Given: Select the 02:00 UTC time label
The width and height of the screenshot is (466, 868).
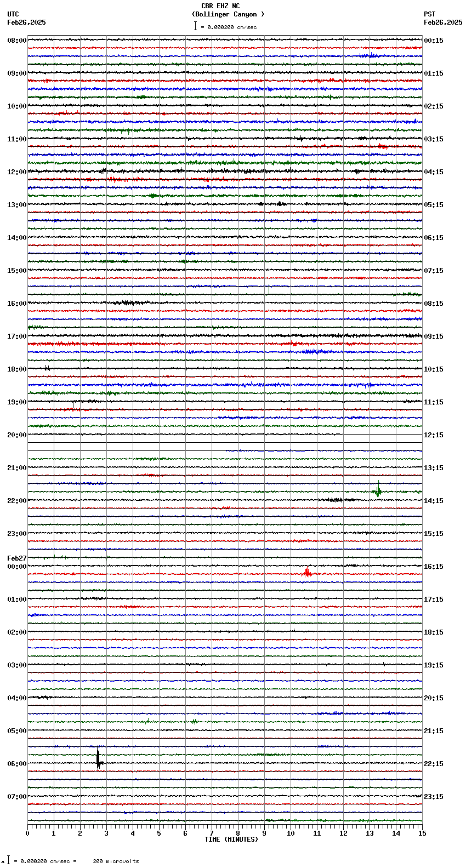Looking at the screenshot, I should click(17, 632).
